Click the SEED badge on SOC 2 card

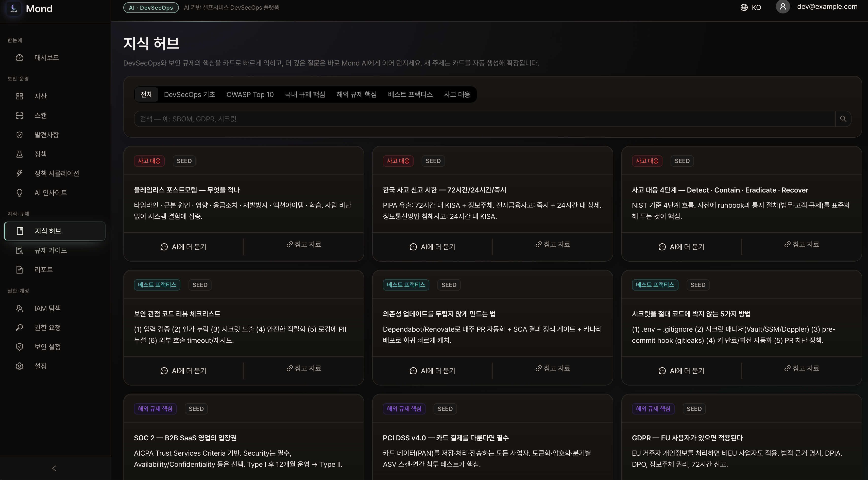(x=196, y=409)
